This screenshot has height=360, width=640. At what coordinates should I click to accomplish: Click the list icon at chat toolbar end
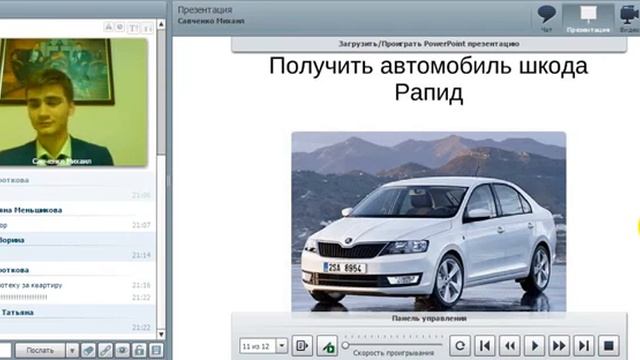156,350
